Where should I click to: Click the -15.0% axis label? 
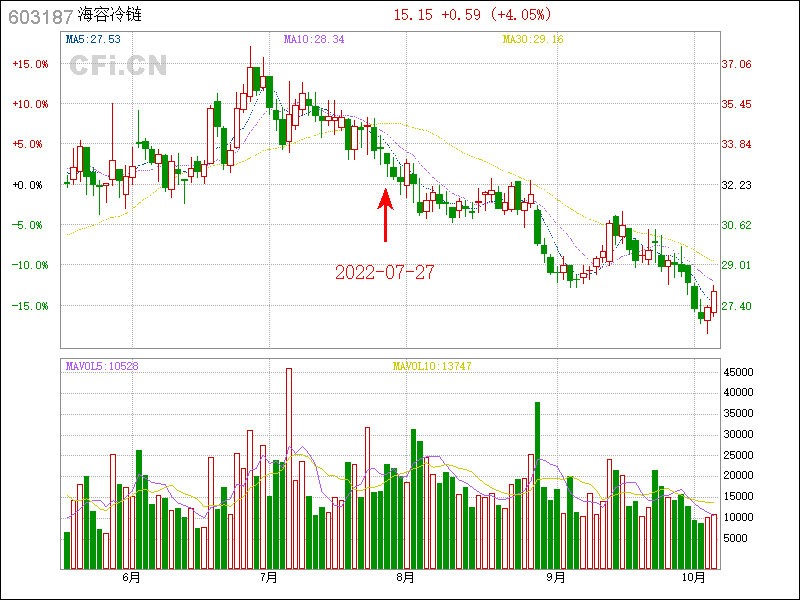[31, 306]
